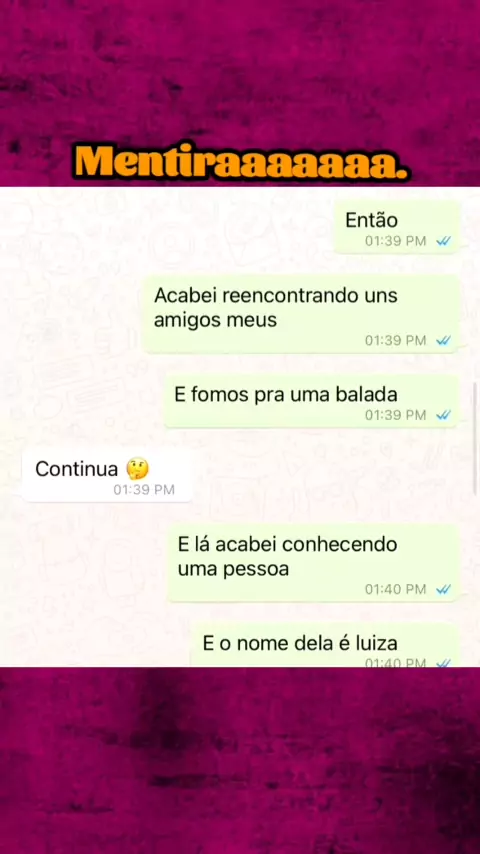Select the received 'Continua' message bubble

pos(107,475)
